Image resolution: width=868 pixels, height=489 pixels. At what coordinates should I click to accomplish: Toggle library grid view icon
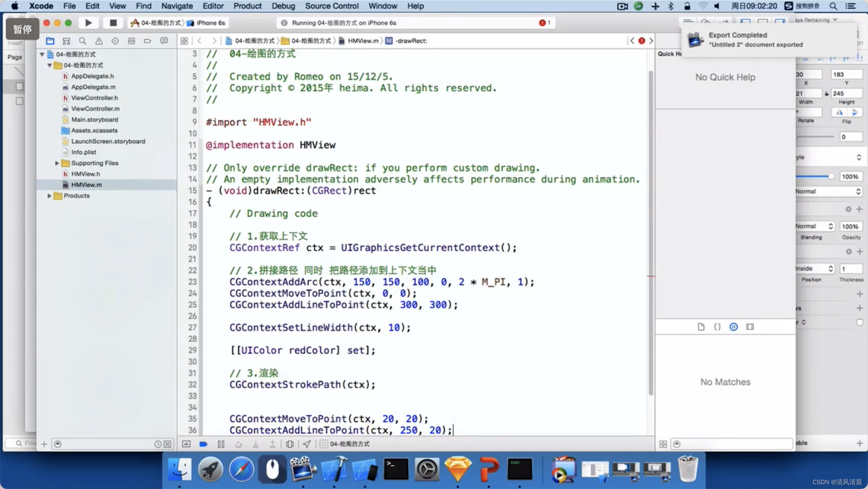coord(663,444)
